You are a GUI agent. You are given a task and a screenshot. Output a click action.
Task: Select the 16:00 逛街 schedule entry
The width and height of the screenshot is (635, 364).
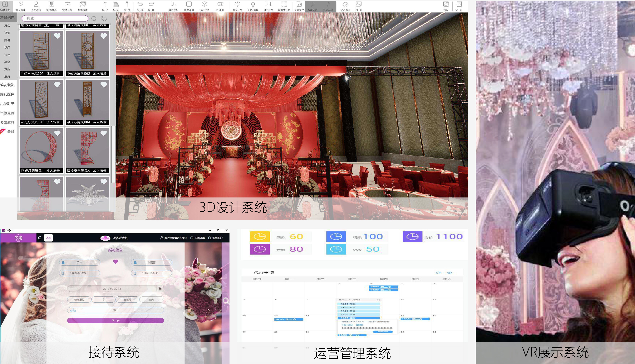tap(359, 318)
